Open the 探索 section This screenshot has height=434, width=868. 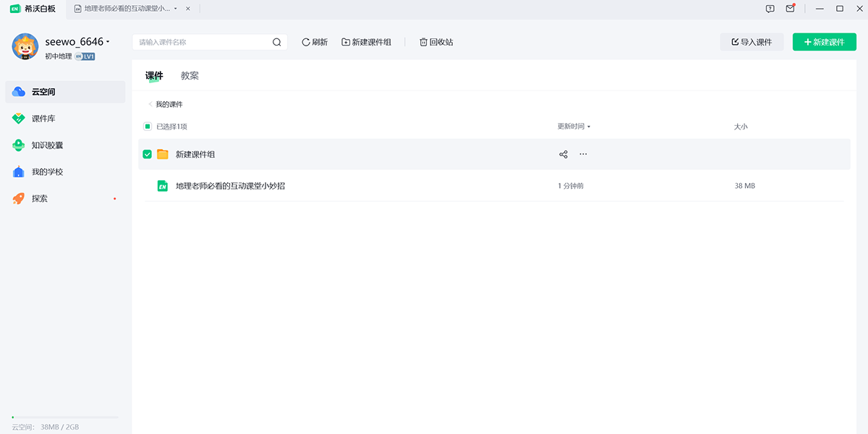(40, 198)
